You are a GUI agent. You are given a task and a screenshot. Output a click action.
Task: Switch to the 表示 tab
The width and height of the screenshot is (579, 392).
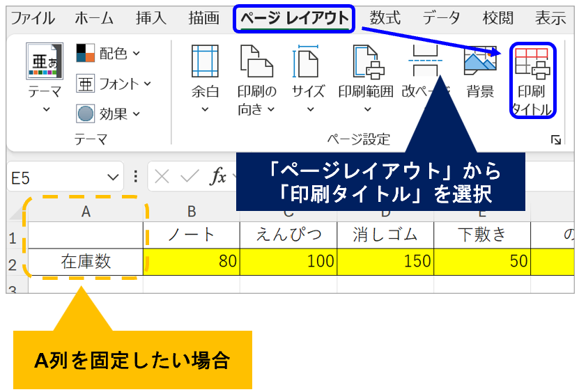pos(550,17)
